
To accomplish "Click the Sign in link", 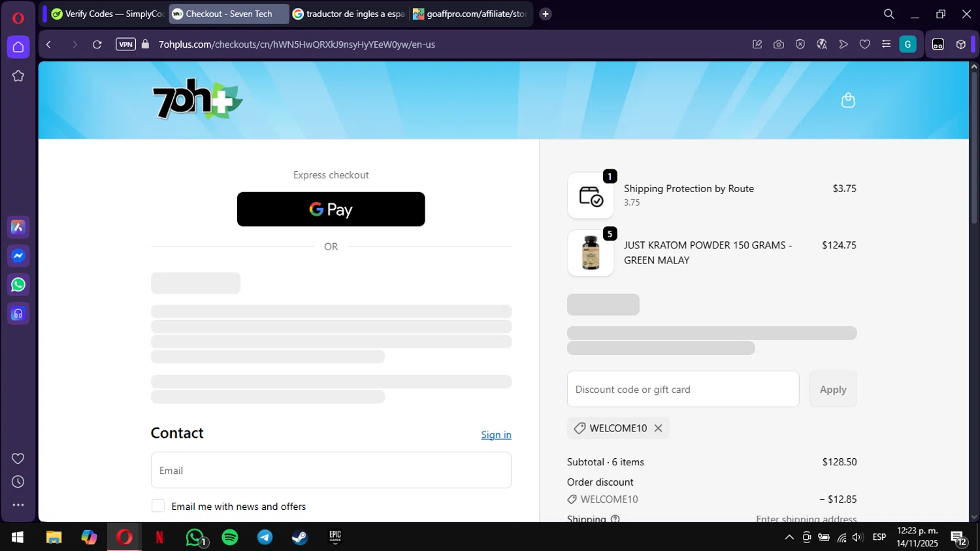I will pyautogui.click(x=496, y=435).
